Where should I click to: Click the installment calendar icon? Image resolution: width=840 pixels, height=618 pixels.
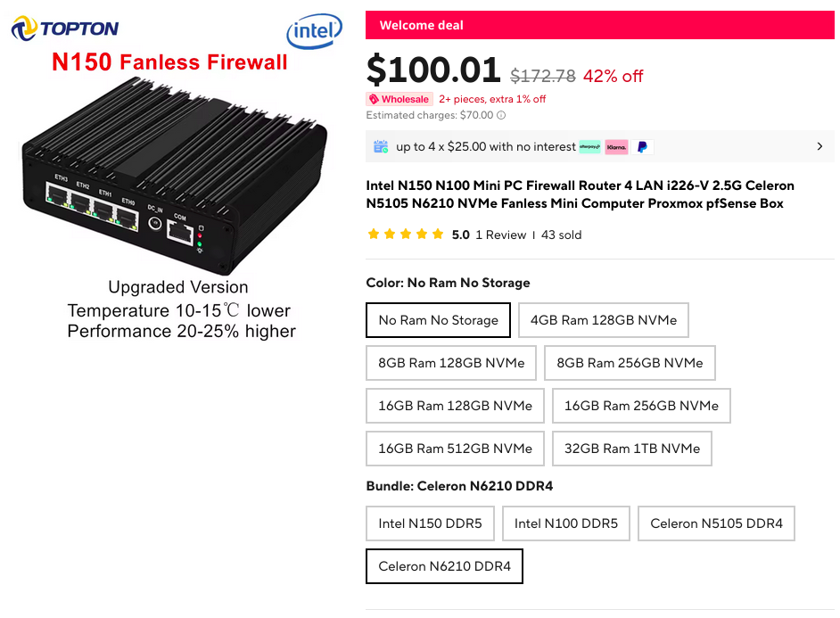click(381, 146)
